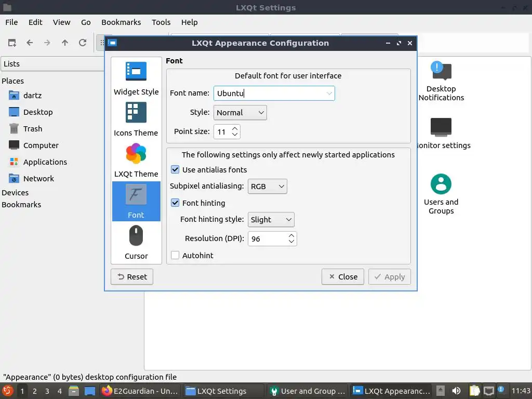The image size is (532, 399).
Task: Open Trash in Places sidebar
Action: point(25,129)
